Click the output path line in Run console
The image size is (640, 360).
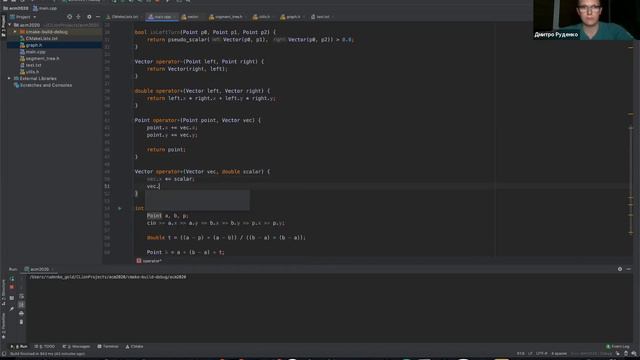pyautogui.click(x=108, y=277)
